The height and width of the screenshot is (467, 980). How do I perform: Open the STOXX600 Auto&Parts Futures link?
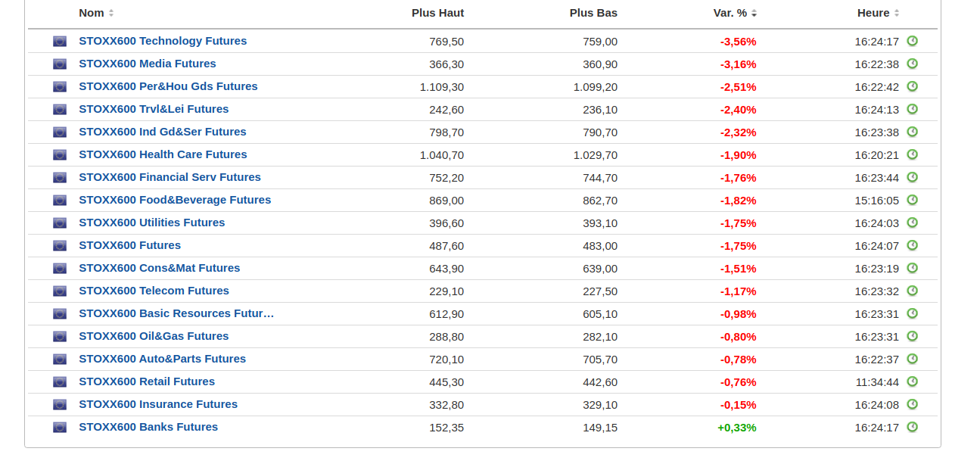(162, 359)
